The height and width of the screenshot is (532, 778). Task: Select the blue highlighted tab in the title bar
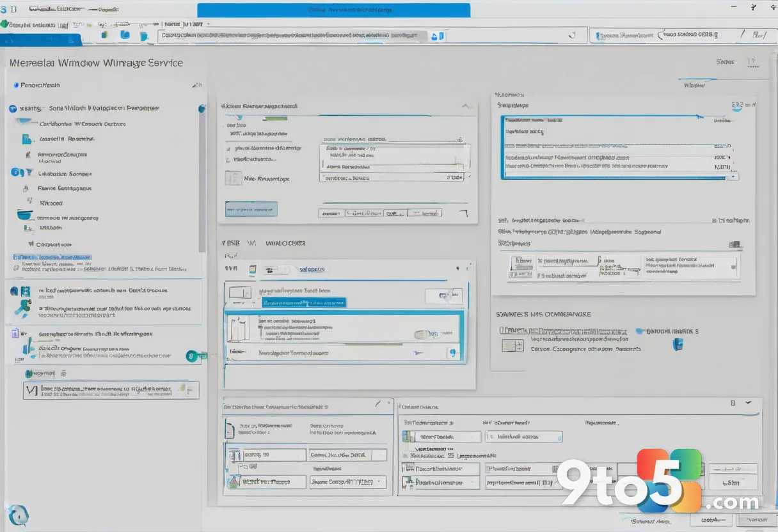pyautogui.click(x=333, y=10)
